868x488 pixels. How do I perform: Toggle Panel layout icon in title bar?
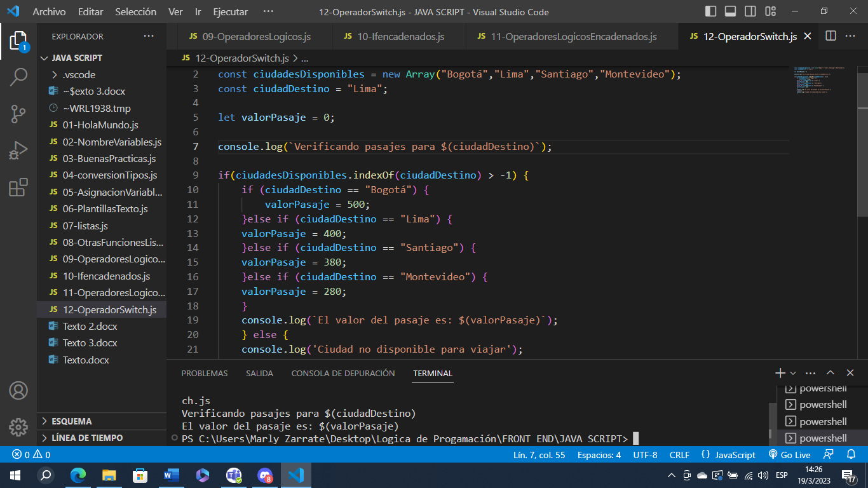point(730,11)
